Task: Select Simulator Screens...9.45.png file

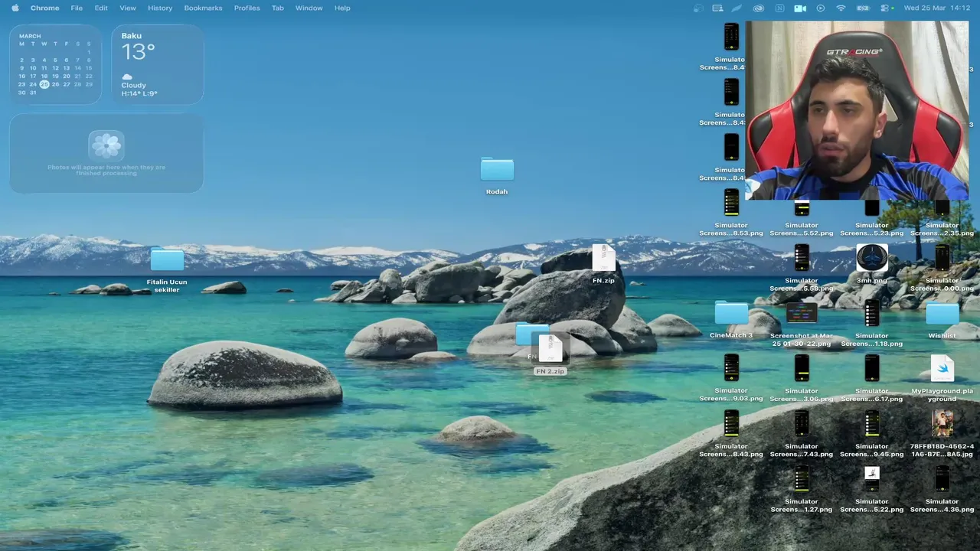Action: pos(872,423)
